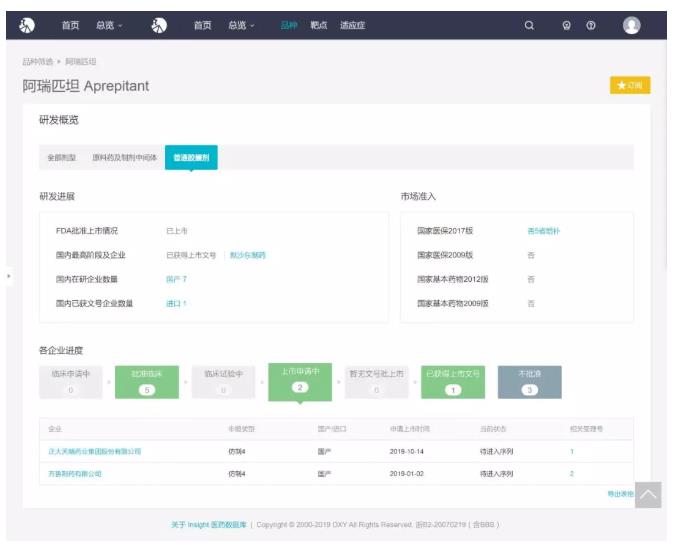Select the highlighted 普通胶囊剂 tab
Screen dimensions: 674x555
[191, 157]
